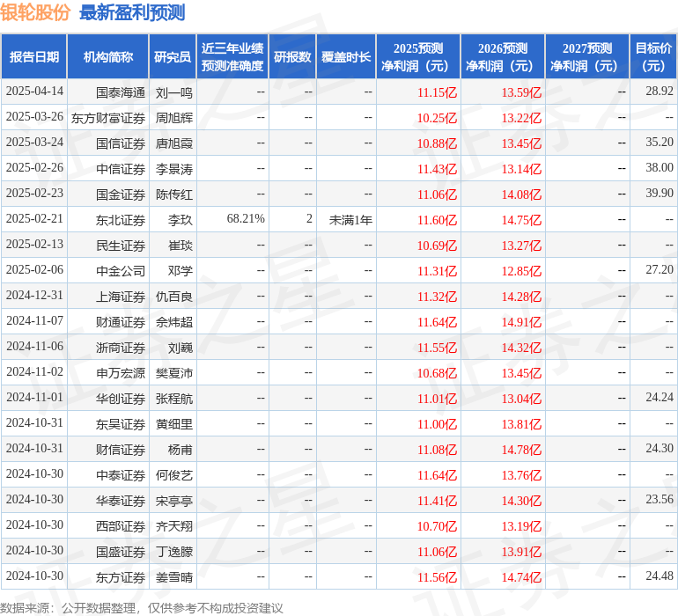Sort by 2025预测净利润 column header
Viewport: 678px width, 616px height.
pyautogui.click(x=417, y=57)
